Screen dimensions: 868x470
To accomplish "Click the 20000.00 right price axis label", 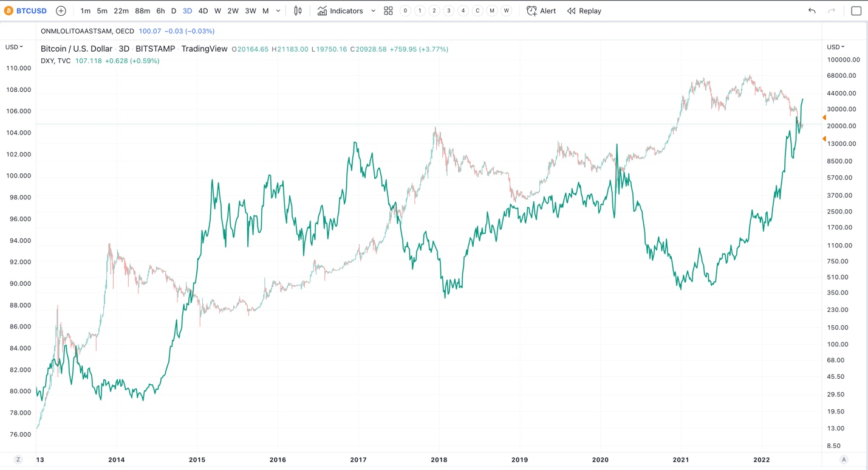I will 841,126.
